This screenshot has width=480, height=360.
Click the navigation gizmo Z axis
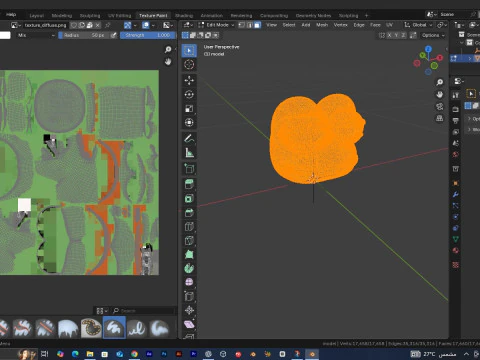coord(428,49)
